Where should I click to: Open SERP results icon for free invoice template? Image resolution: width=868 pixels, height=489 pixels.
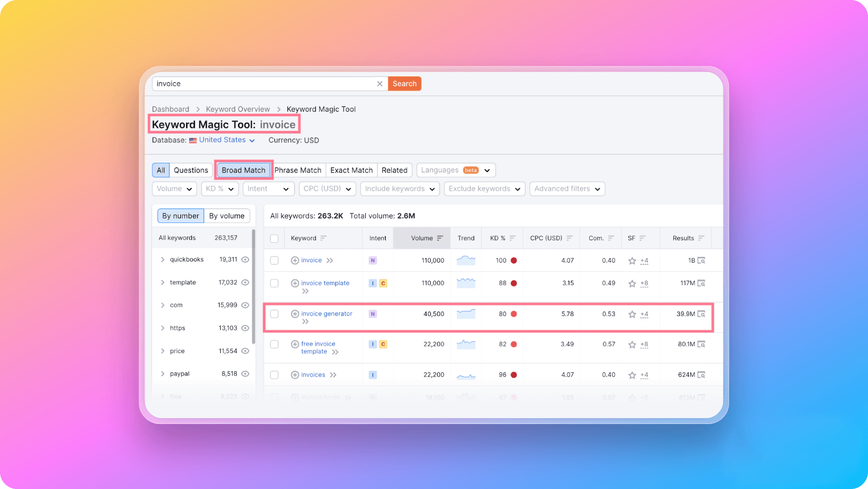[701, 344]
